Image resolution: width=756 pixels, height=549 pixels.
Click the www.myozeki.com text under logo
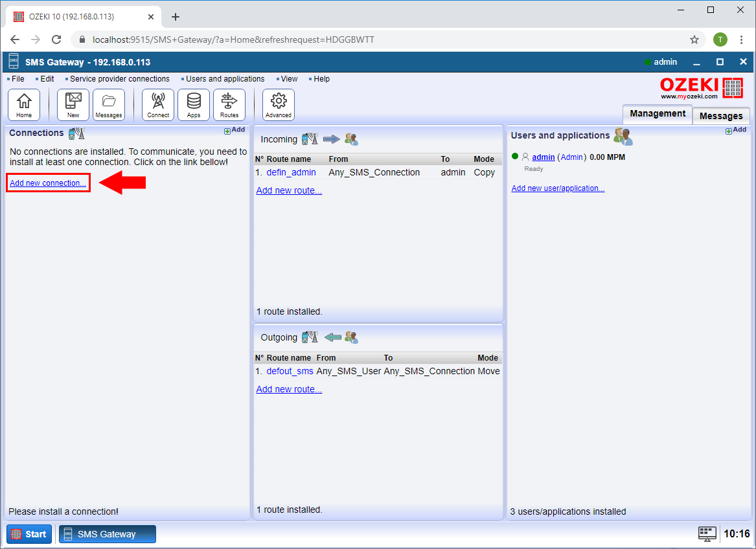click(689, 96)
